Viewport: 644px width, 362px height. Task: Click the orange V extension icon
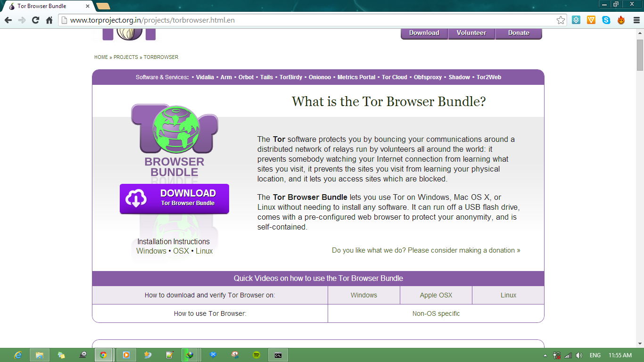tap(591, 20)
